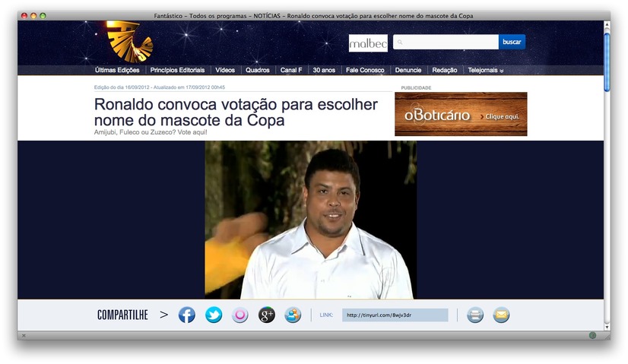
Task: Click the 'Amijubi, Fuleco ou Zuzeco?' subtitle
Action: pyautogui.click(x=151, y=132)
